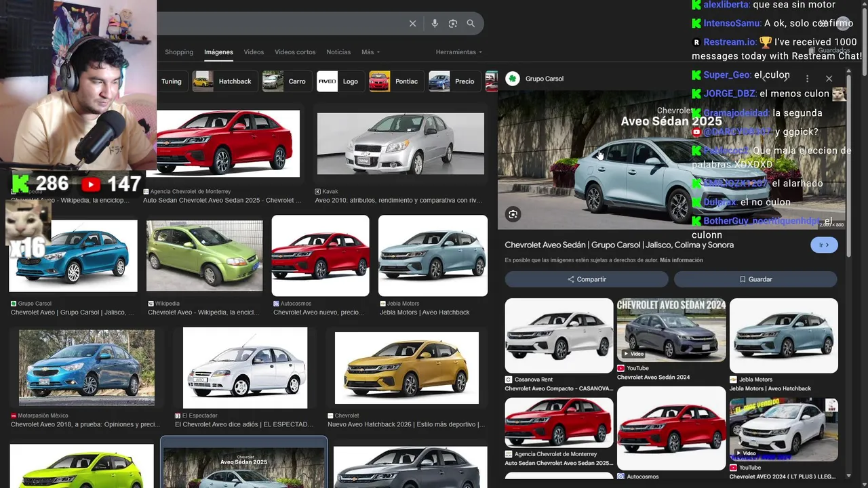The height and width of the screenshot is (488, 868).
Task: Open the Videos cortos tab
Action: pyautogui.click(x=295, y=52)
